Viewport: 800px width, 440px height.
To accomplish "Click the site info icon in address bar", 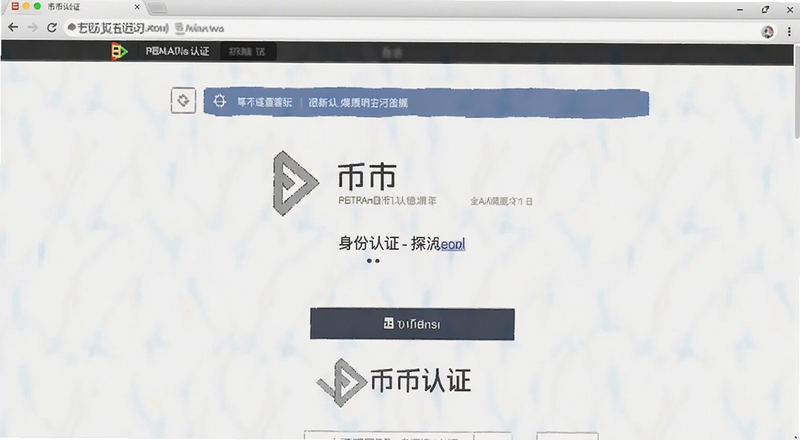I will pos(72,28).
